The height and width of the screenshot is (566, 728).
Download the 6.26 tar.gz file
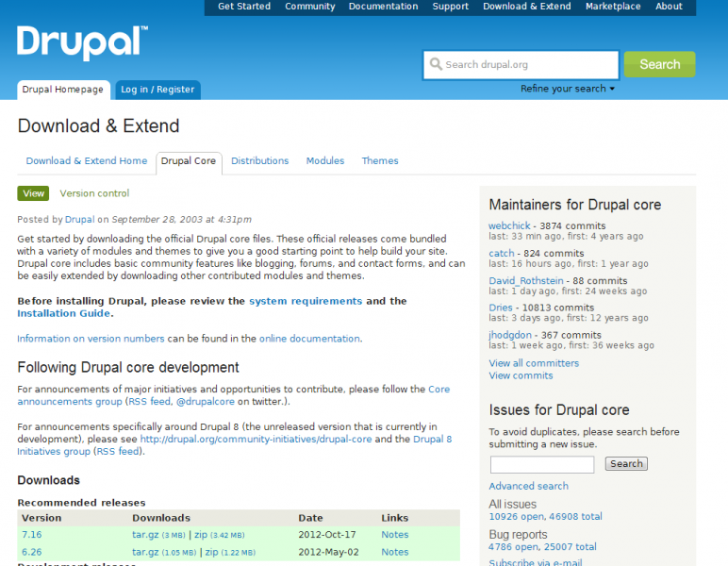click(x=145, y=552)
